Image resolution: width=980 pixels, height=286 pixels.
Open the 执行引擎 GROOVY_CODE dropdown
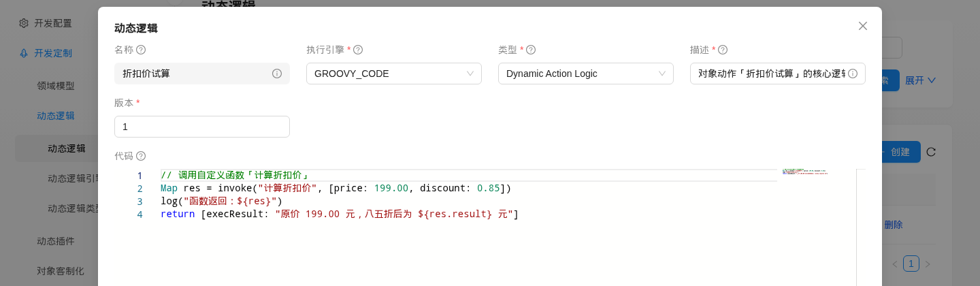pos(394,74)
